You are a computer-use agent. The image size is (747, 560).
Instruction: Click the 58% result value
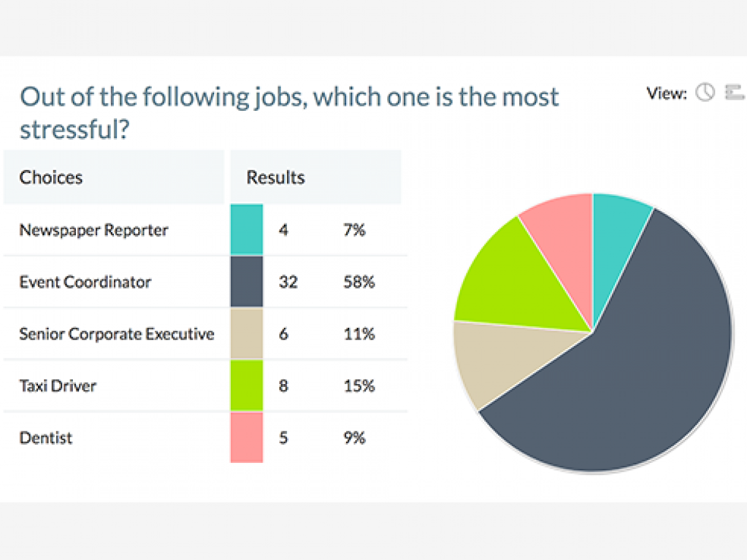tap(360, 281)
